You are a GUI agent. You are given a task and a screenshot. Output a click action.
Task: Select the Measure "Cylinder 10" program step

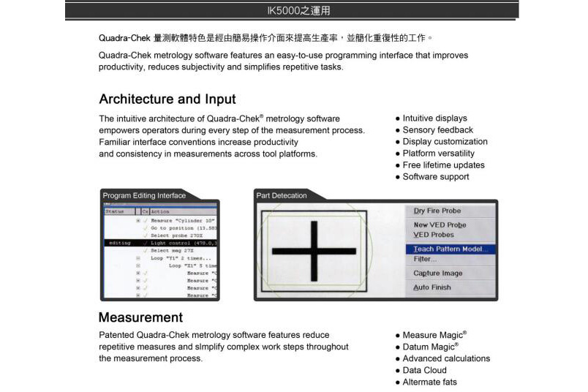(x=183, y=221)
